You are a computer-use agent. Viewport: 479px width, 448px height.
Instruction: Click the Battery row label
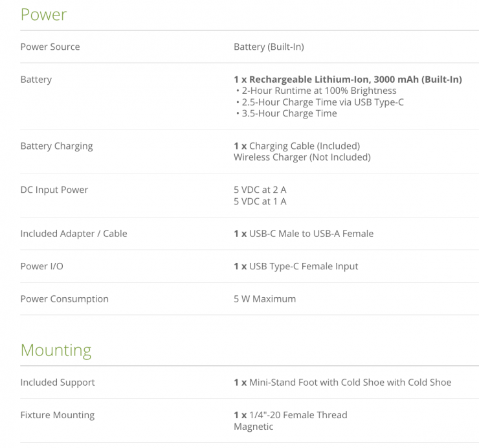(x=36, y=80)
